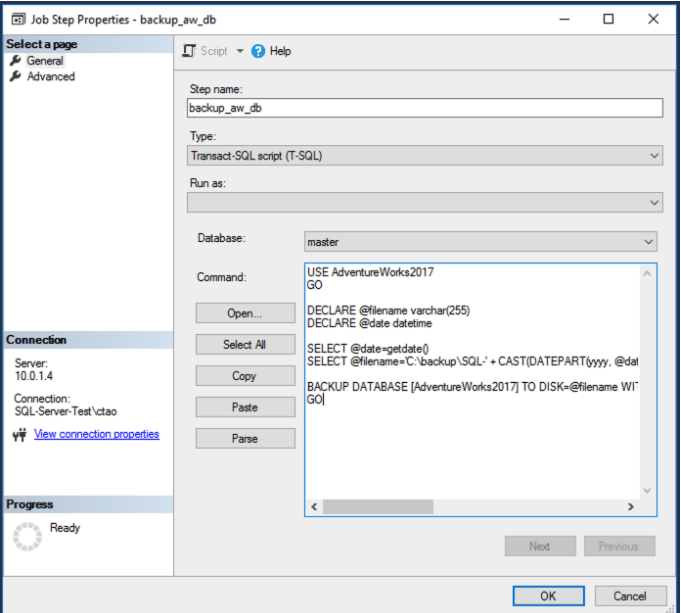
Task: Click the connection properties icon
Action: (x=18, y=435)
